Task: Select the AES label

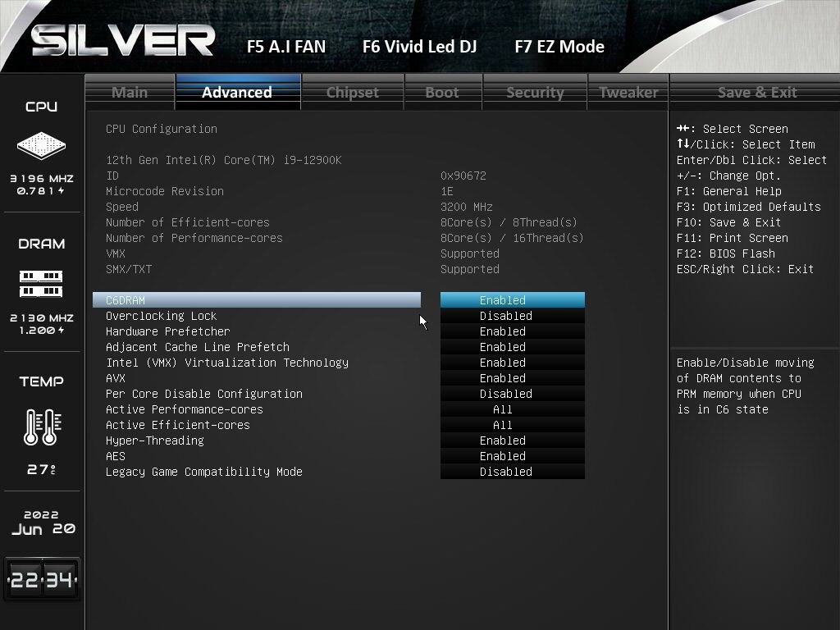Action: tap(116, 455)
